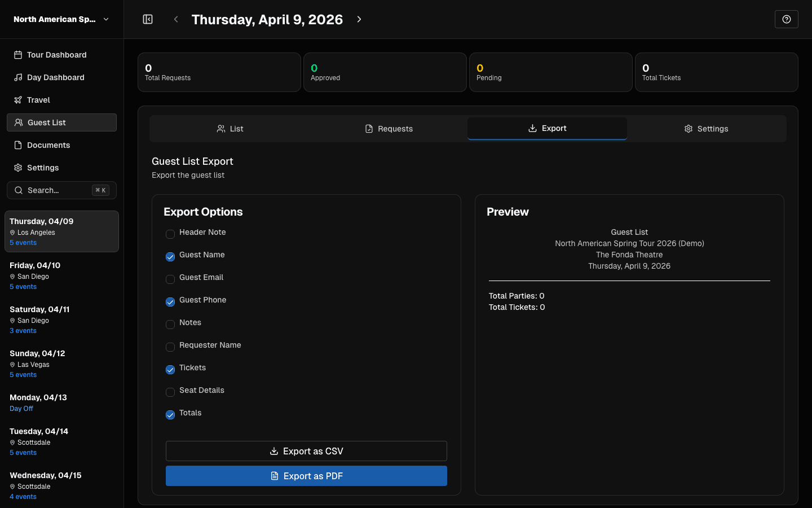The height and width of the screenshot is (508, 812).
Task: Go to the previous day with the left chevron
Action: point(176,19)
